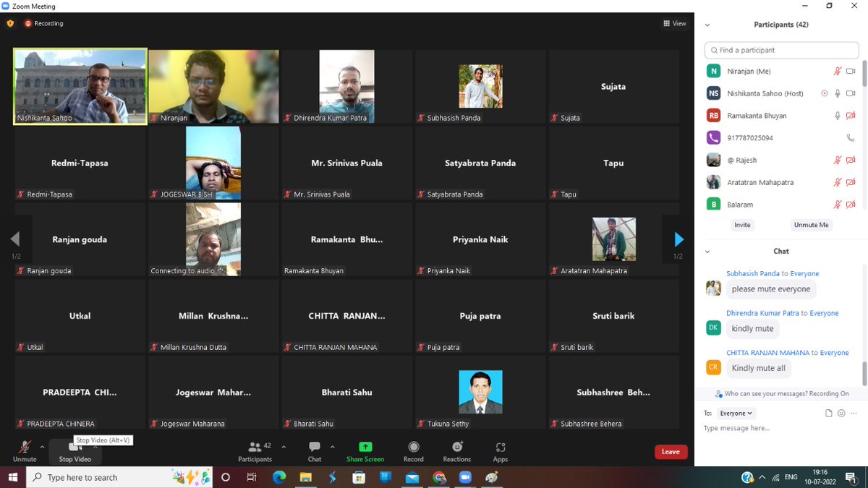Open the Chat toolbar button
The image size is (868, 488).
315,452
